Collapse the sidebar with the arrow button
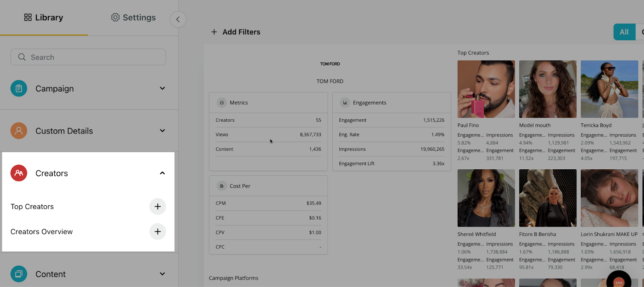 coord(178,19)
